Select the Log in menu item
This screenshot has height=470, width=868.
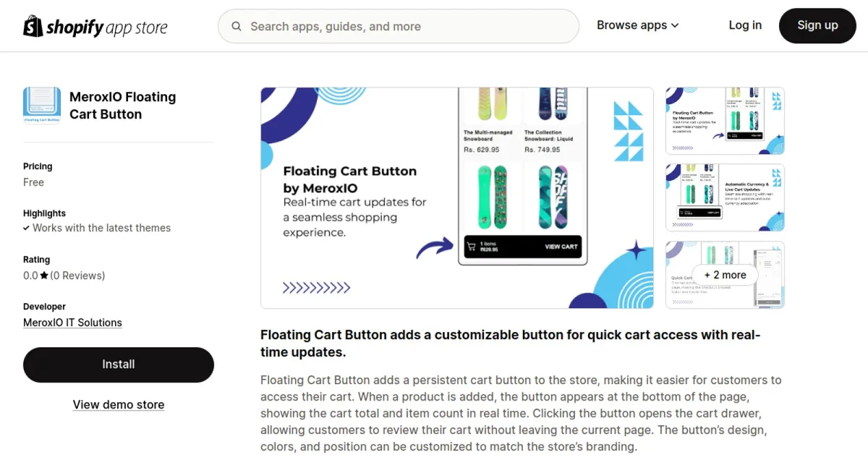click(x=745, y=25)
